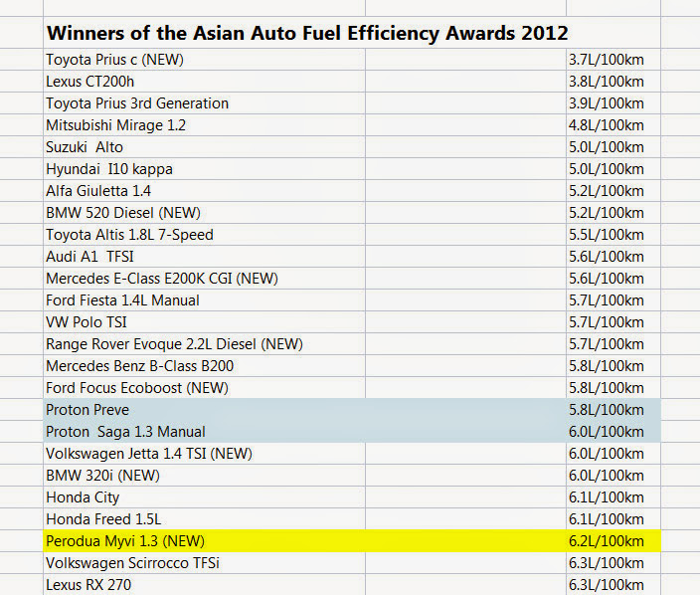
Task: Select the 6.1L/100km value in Honda Freed row
Action: tap(613, 519)
